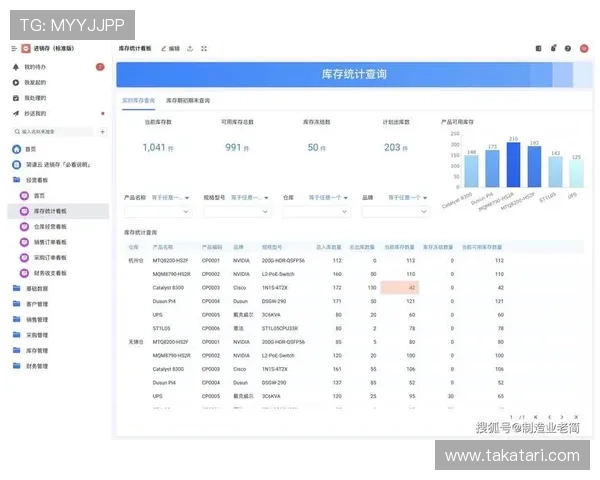Click the 库存冻结数 50 件 value
600x480 pixels.
316,148
